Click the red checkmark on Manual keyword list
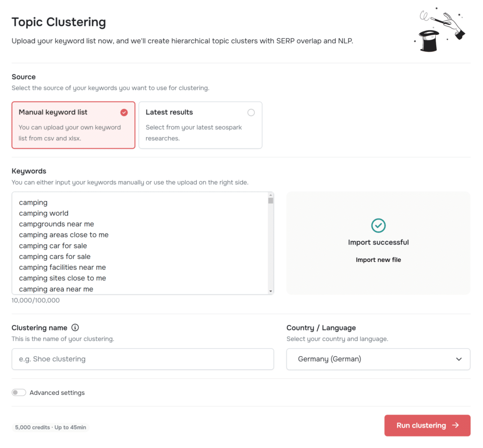This screenshot has height=448, width=483. [124, 112]
